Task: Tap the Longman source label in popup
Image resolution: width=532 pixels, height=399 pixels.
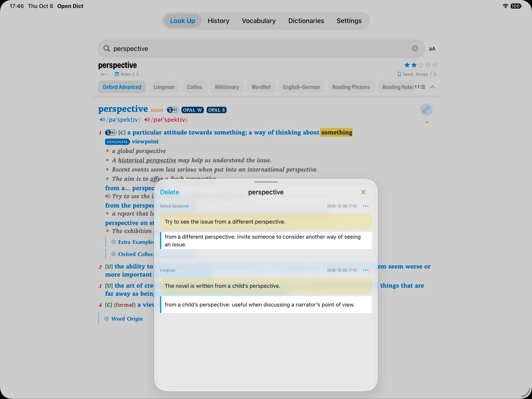Action: click(168, 270)
